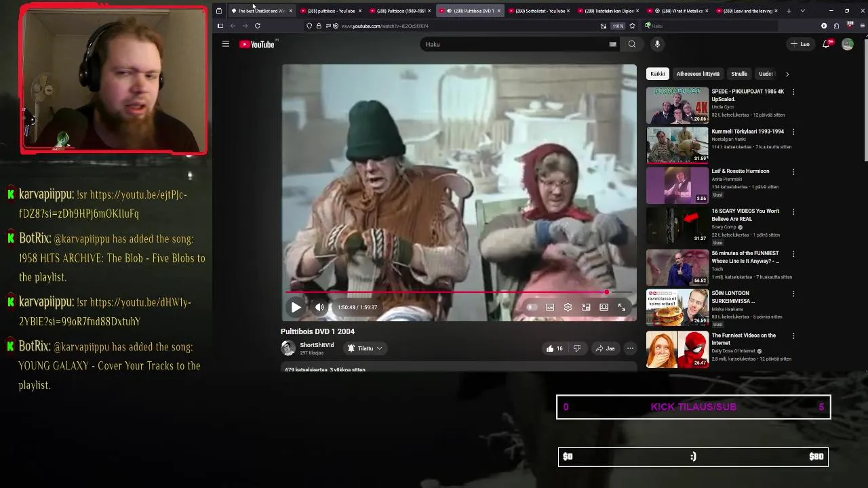Switch to the Tietotekniikan Diplomi tab
The width and height of the screenshot is (868, 488).
point(608,11)
